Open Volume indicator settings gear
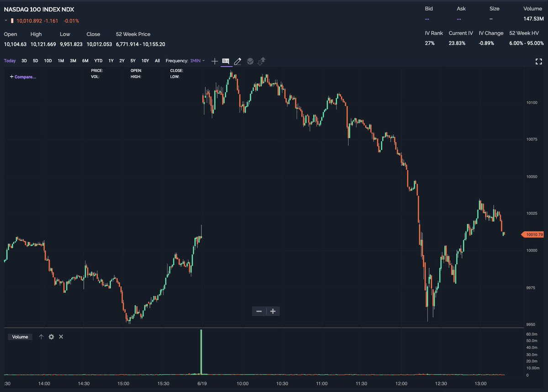The height and width of the screenshot is (392, 548). (x=51, y=337)
